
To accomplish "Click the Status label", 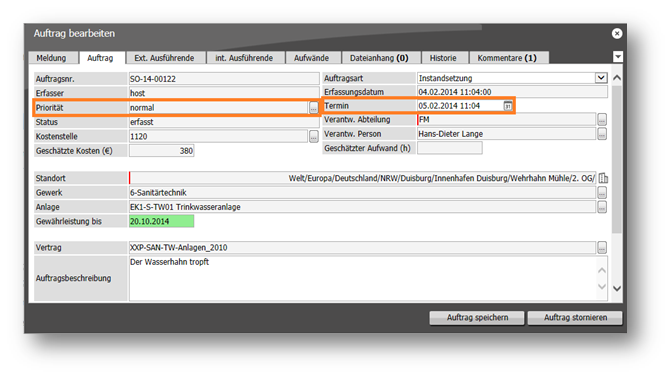I will click(x=47, y=122).
